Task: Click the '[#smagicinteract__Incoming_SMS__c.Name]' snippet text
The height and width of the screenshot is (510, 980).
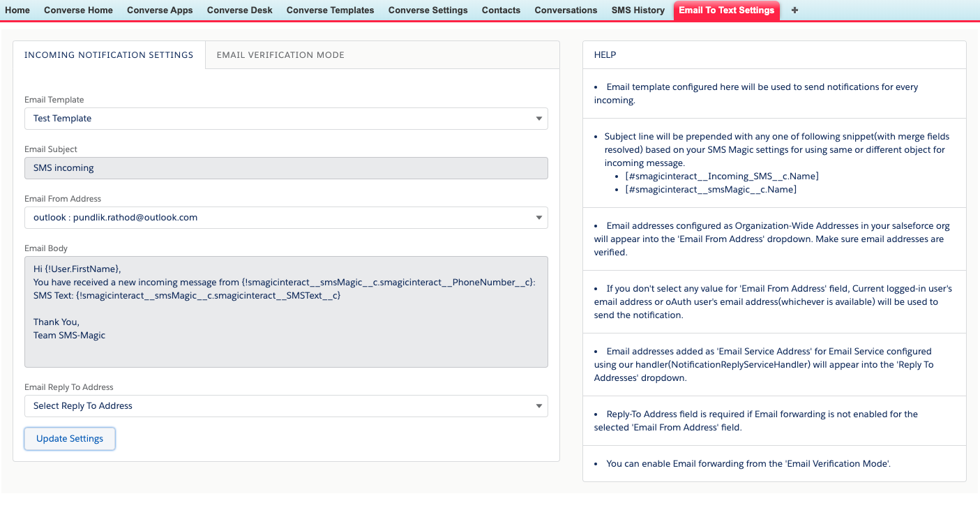Action: (x=722, y=177)
